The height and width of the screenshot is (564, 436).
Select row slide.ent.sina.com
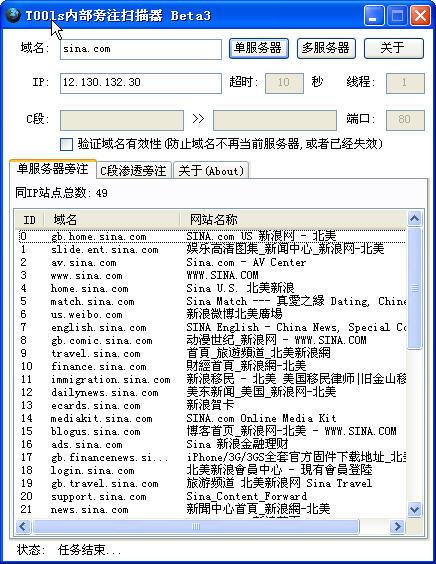212,249
